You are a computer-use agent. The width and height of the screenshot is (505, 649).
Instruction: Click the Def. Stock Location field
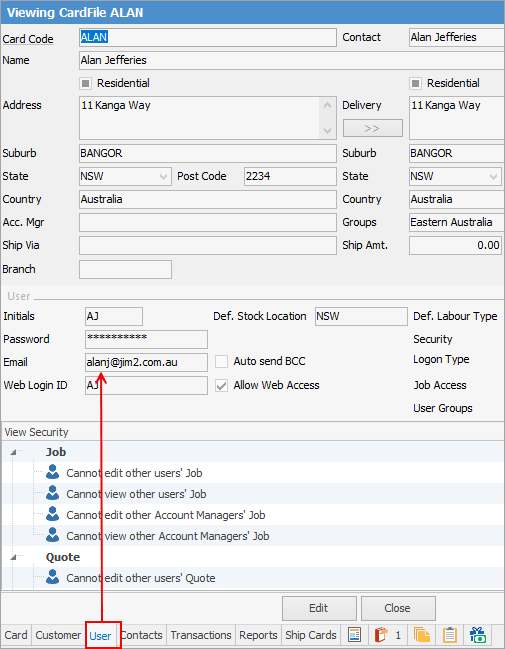pyautogui.click(x=361, y=317)
